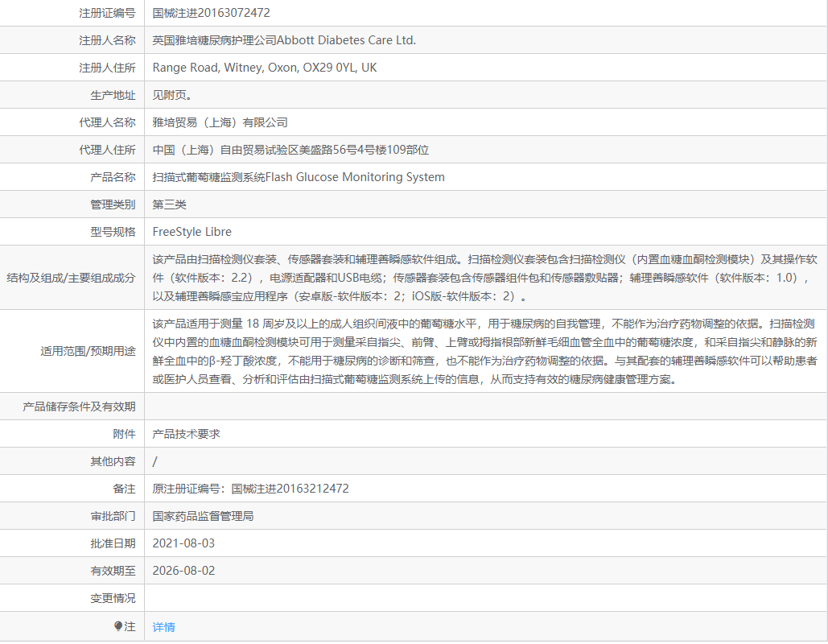The height and width of the screenshot is (644, 828).
Task: Select the slash value in 其他内容 row
Action: point(154,462)
